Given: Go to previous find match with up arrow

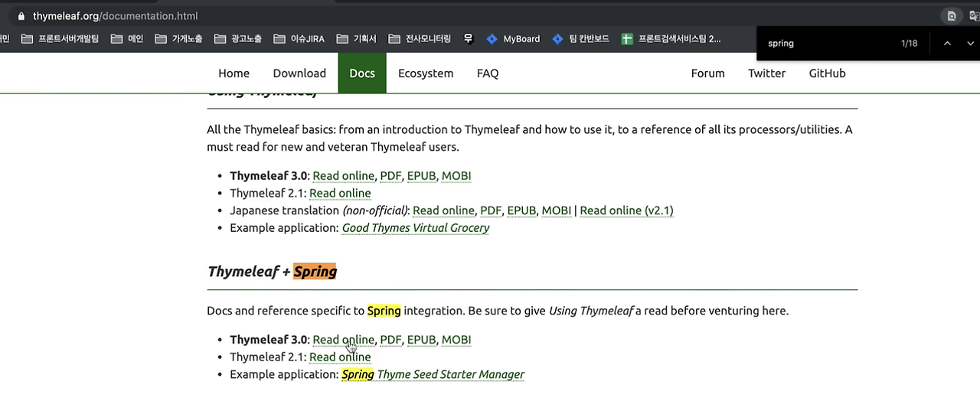Looking at the screenshot, I should click(x=947, y=44).
